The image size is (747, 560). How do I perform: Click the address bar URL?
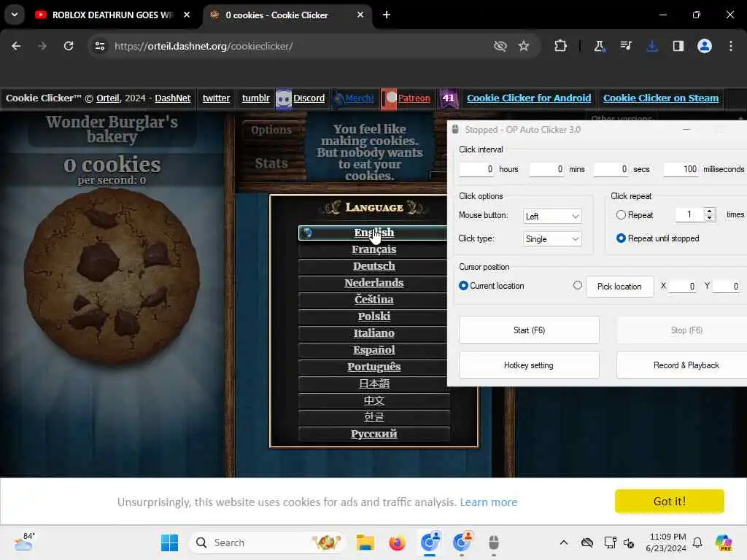[x=204, y=46]
